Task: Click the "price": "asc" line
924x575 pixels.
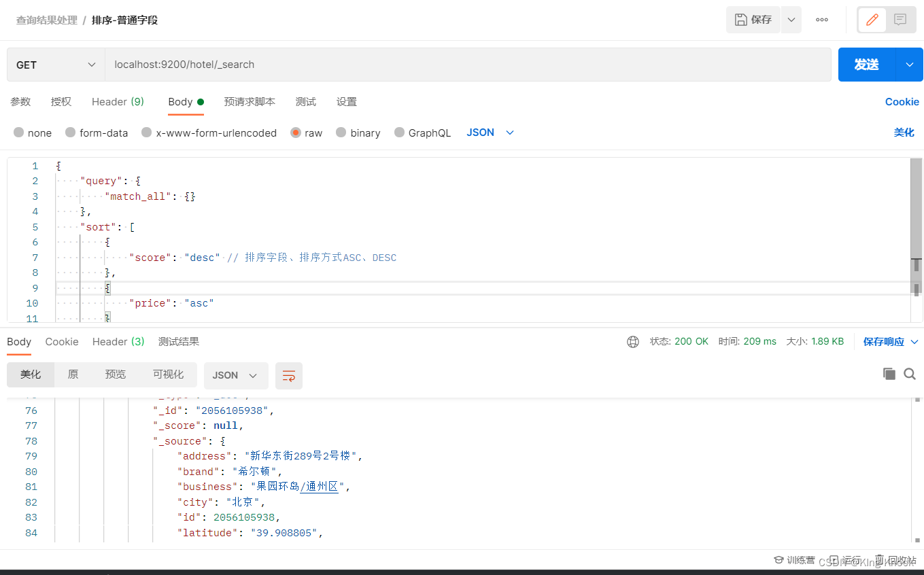Action: click(171, 303)
